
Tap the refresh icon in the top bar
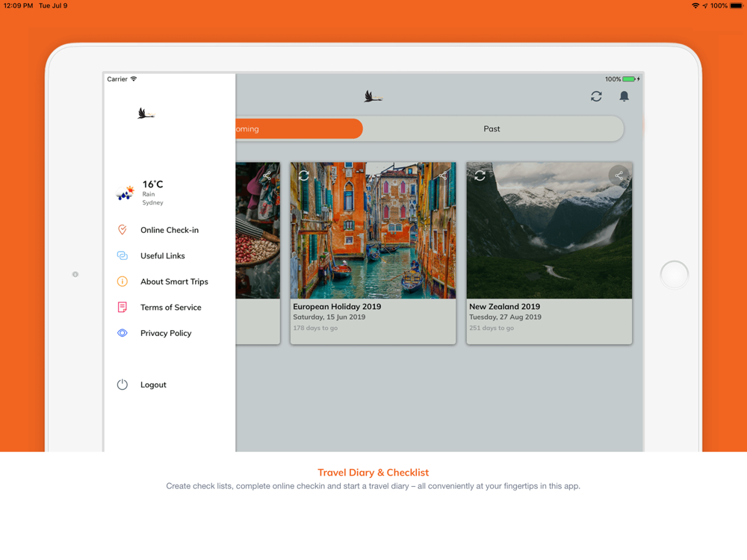tap(596, 96)
